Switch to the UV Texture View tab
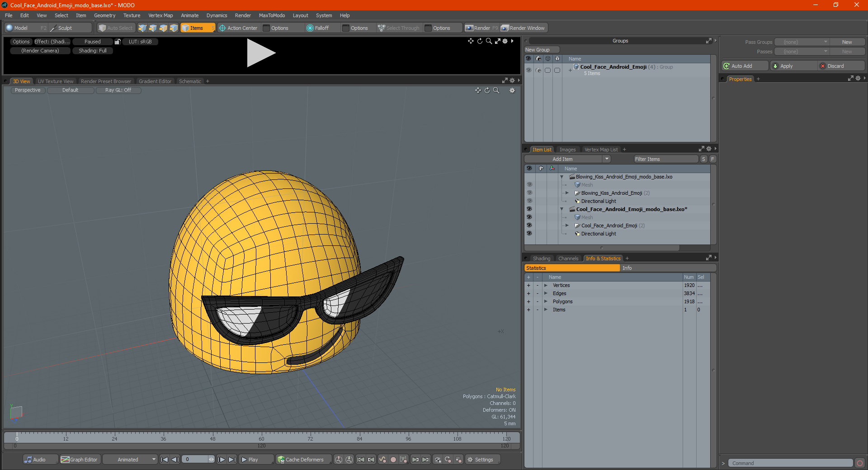The height and width of the screenshot is (470, 868). [x=56, y=81]
